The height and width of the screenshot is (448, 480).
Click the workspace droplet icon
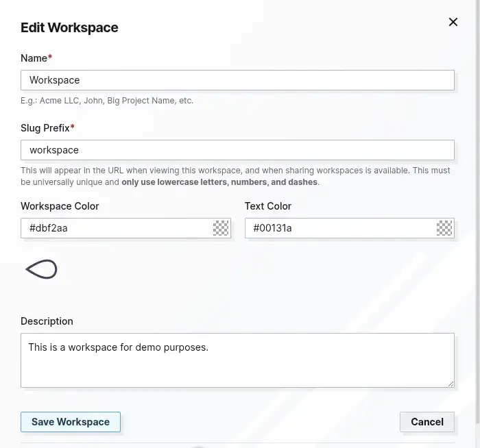tap(42, 269)
